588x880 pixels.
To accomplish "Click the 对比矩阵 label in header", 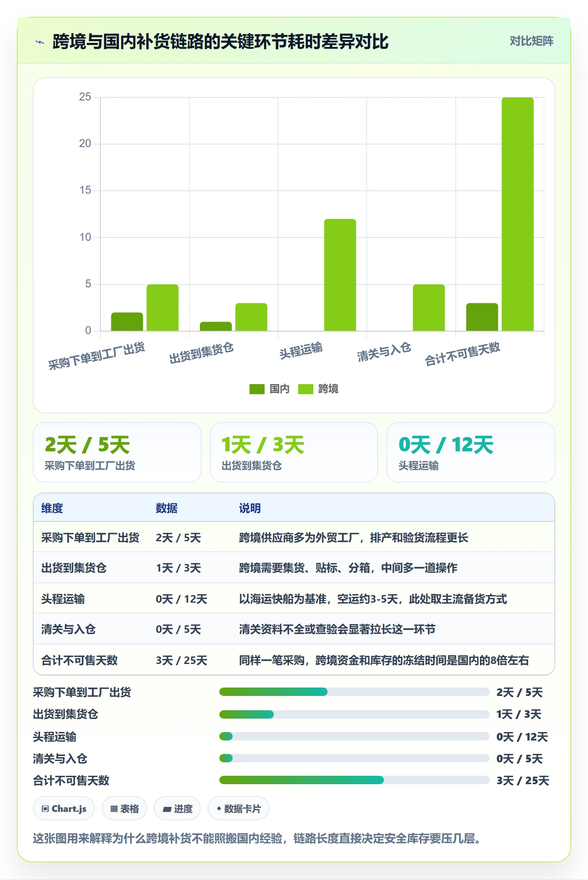I will [531, 41].
